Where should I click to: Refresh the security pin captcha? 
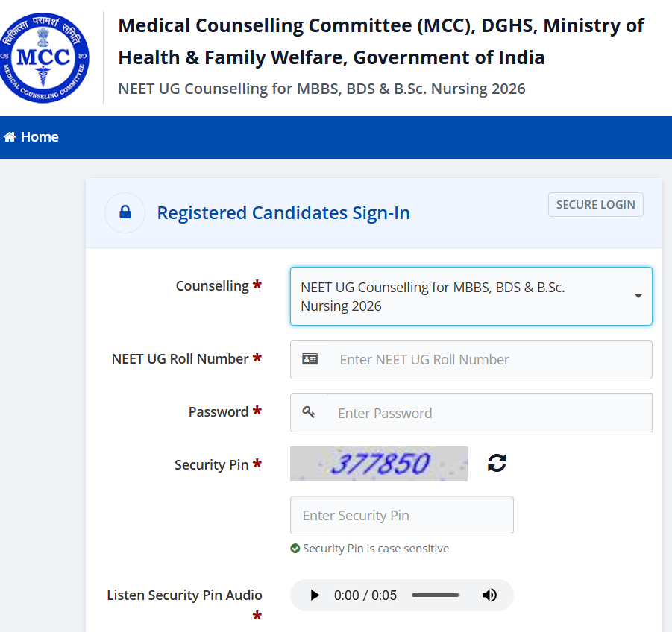pos(497,463)
